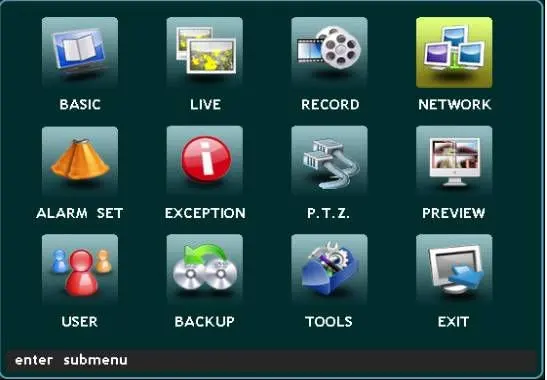This screenshot has width=547, height=380.
Task: Open the USER people icon
Action: click(80, 270)
